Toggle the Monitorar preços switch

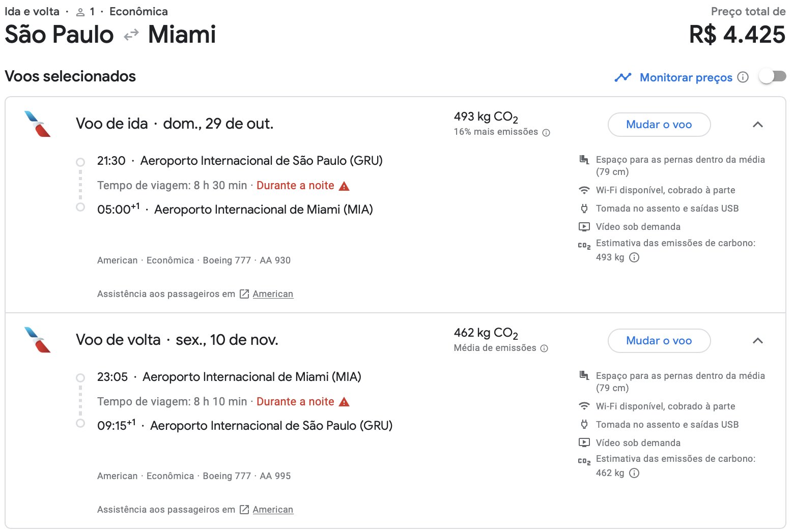click(772, 77)
